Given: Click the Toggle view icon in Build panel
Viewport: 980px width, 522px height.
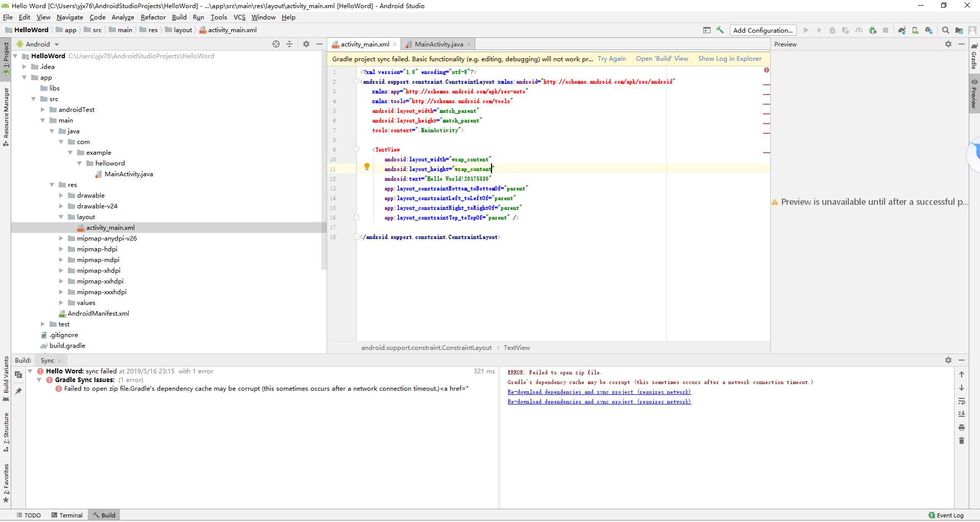Looking at the screenshot, I should point(18,374).
